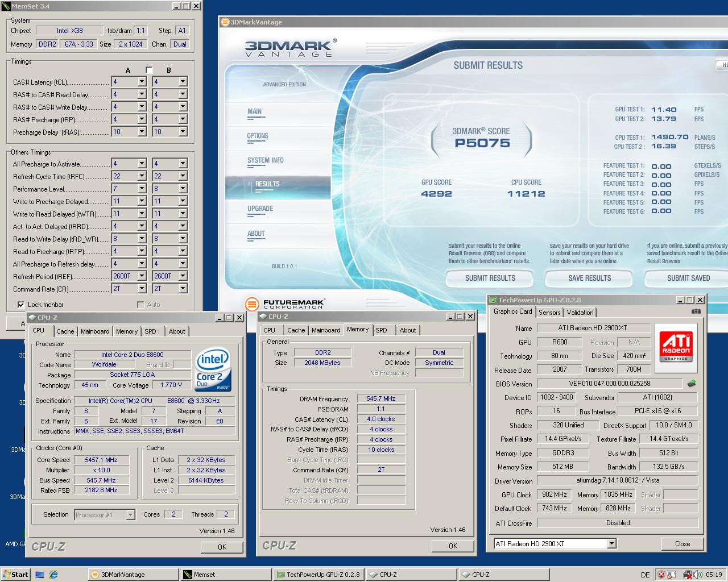The height and width of the screenshot is (582, 728).
Task: Click the MemSet title bar icon
Action: pos(6,6)
